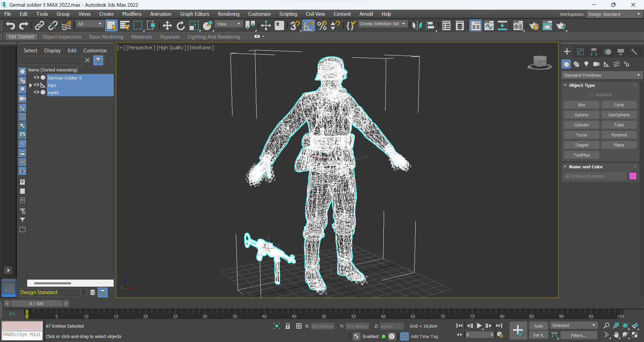Collapse the Object Type rollout
Screen dimensions: 644x342
565,85
